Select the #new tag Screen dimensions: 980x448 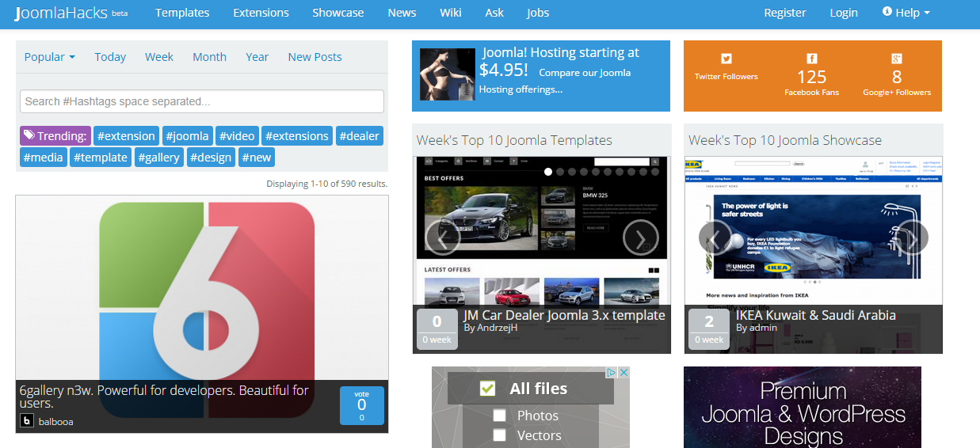click(x=257, y=157)
